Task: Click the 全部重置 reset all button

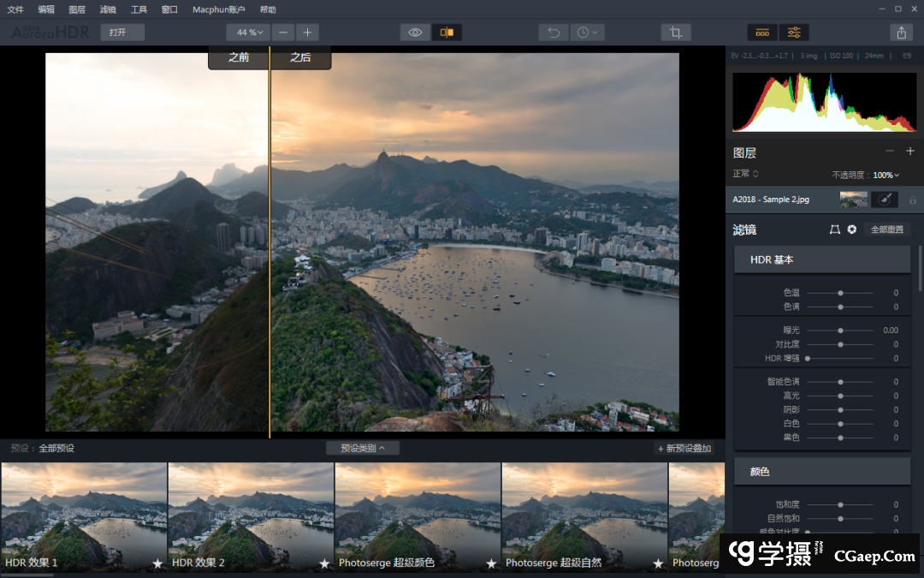Action: click(x=886, y=229)
